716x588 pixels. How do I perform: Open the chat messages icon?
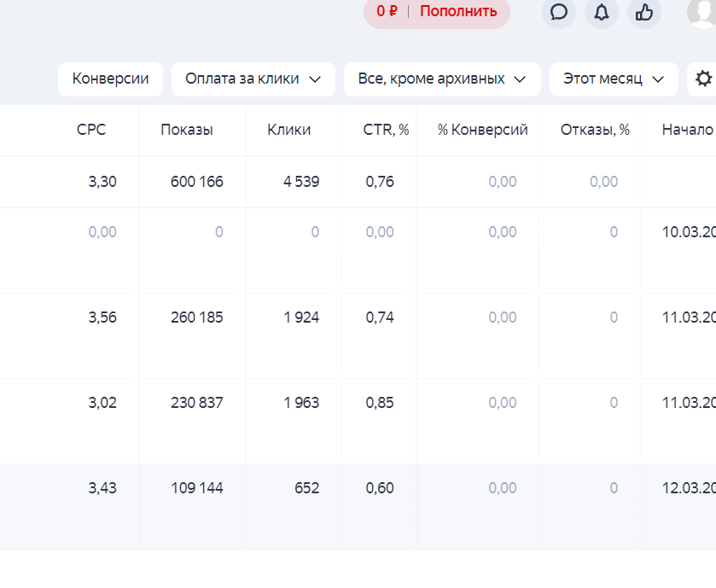click(559, 12)
